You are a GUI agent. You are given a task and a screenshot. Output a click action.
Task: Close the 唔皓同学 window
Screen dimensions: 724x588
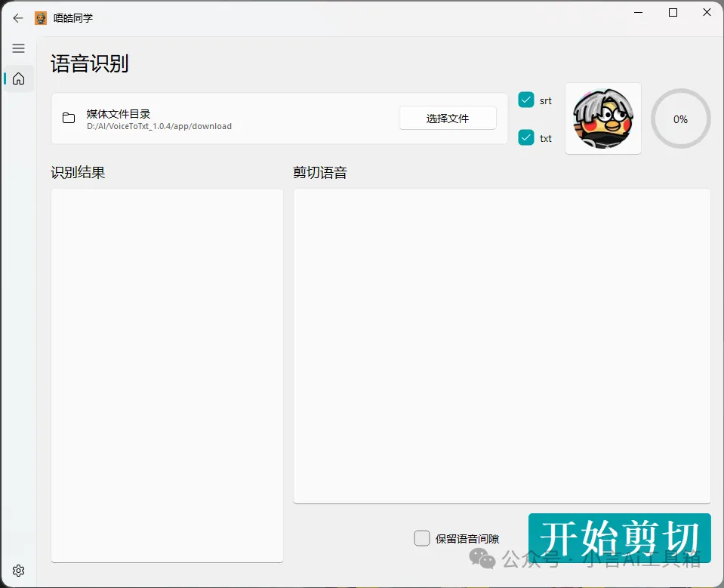pos(707,13)
